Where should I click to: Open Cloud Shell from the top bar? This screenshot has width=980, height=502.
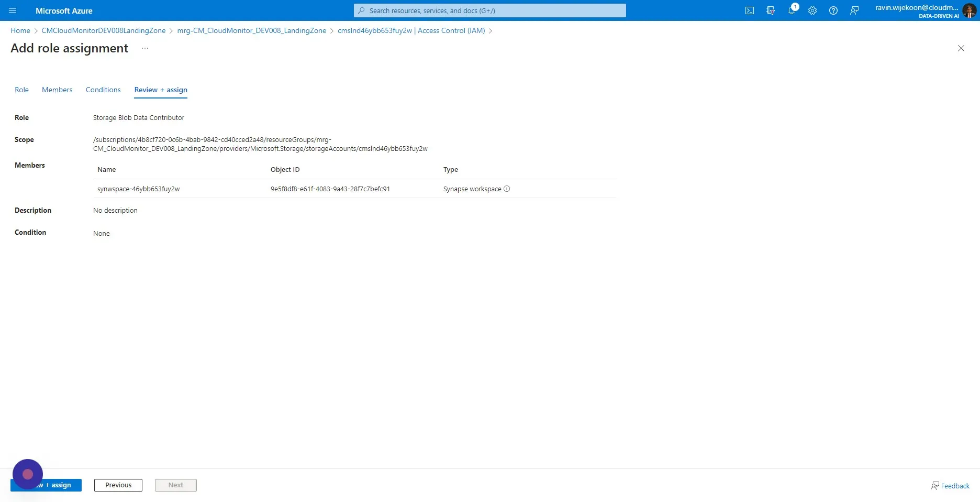750,10
